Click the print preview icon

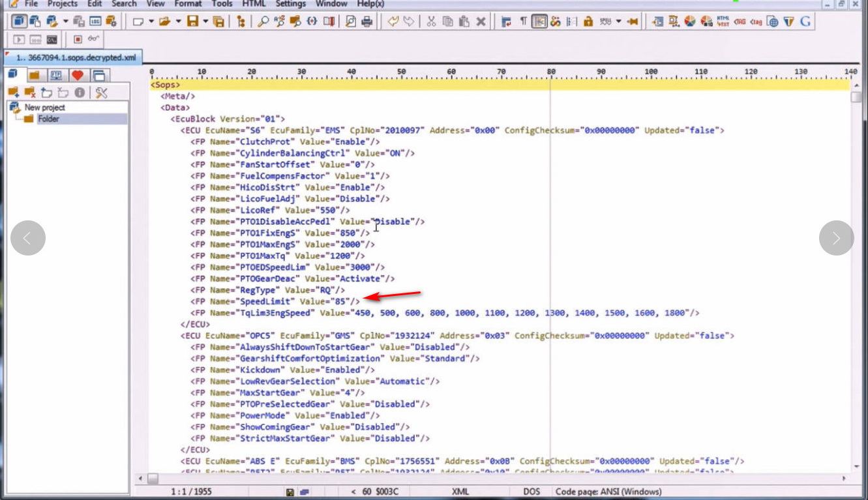pos(351,22)
